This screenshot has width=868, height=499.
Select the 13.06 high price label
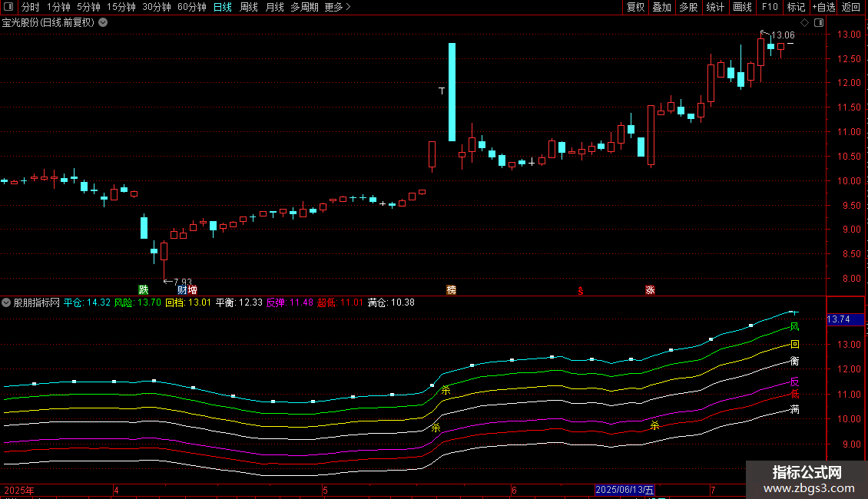click(783, 35)
